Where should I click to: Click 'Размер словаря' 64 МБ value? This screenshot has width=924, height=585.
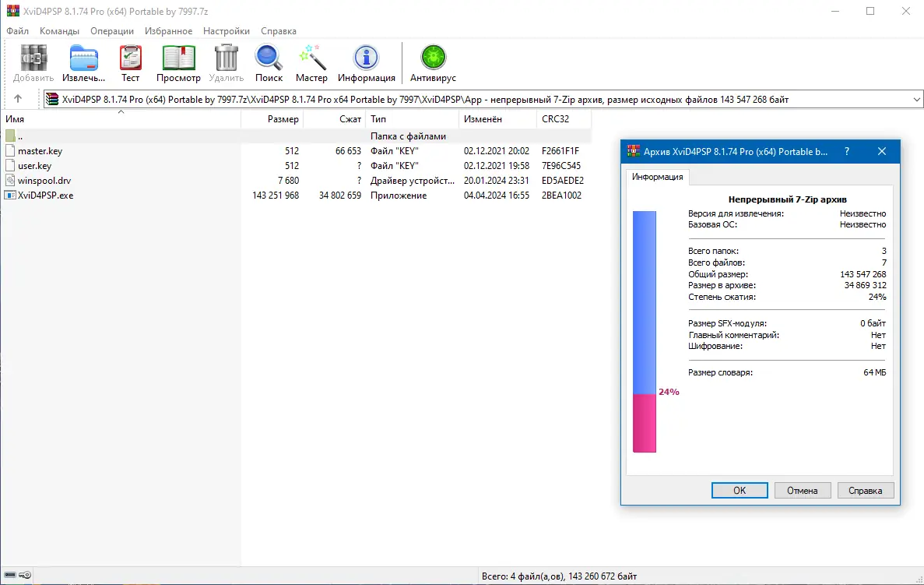click(874, 372)
